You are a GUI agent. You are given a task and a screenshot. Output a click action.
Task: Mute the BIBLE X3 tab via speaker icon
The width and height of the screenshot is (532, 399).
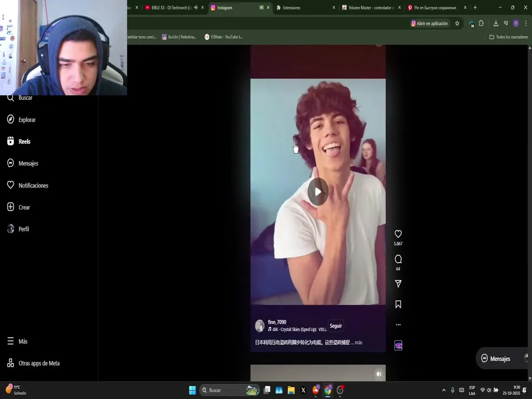pos(196,7)
